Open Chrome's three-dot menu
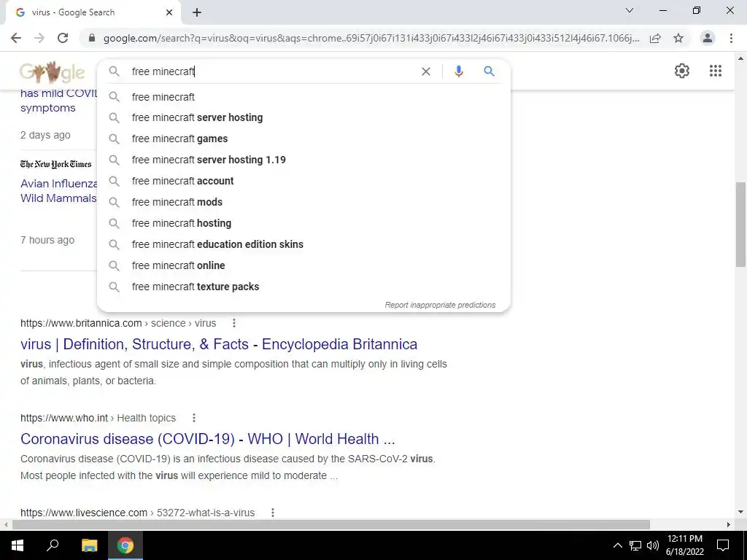 (x=731, y=38)
